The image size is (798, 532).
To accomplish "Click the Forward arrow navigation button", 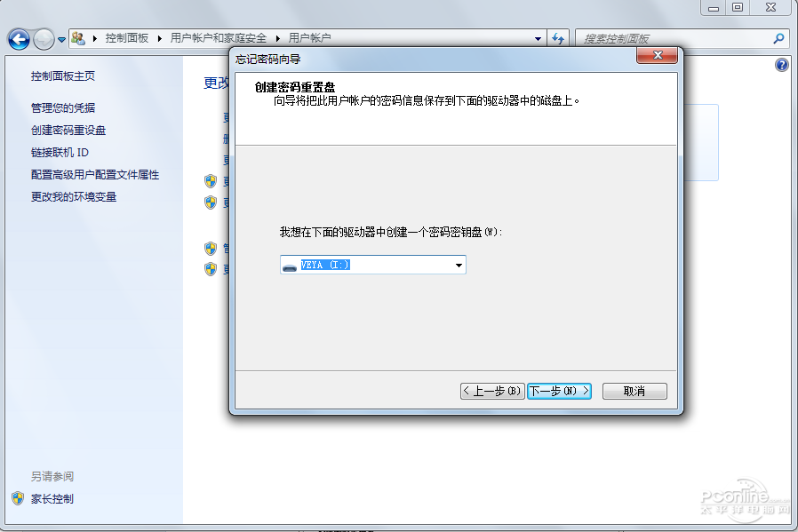I will pos(44,39).
